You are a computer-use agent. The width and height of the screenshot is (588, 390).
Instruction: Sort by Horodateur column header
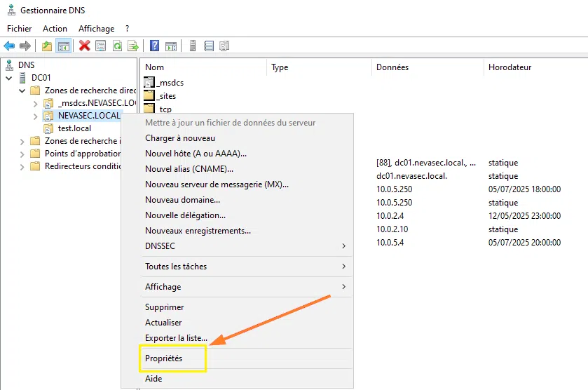coord(510,67)
